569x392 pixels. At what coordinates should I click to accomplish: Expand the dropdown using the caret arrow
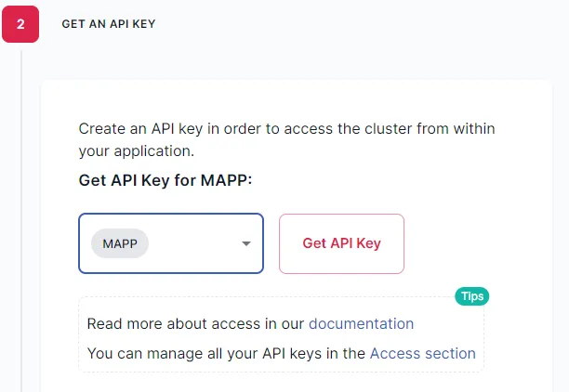click(x=246, y=243)
